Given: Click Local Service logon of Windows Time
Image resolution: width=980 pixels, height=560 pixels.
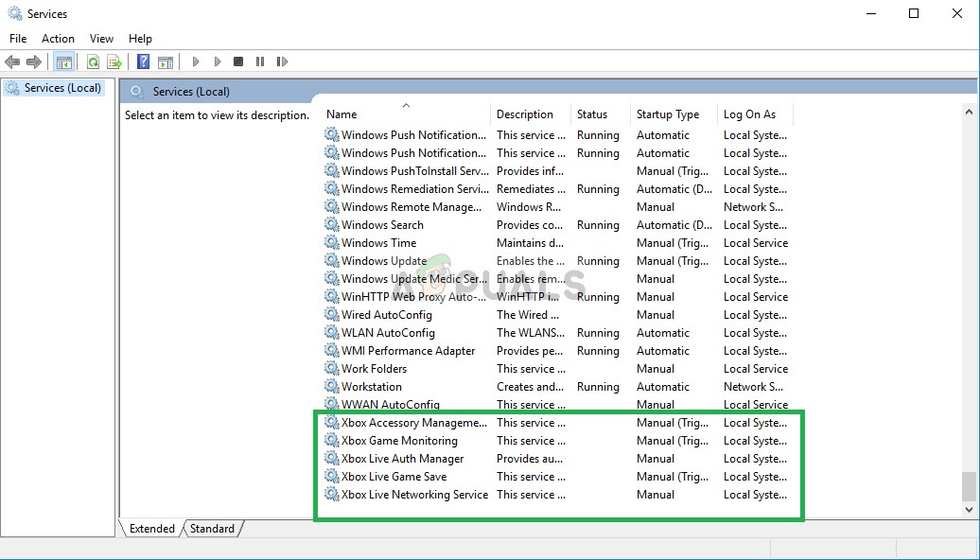Looking at the screenshot, I should coord(756,243).
